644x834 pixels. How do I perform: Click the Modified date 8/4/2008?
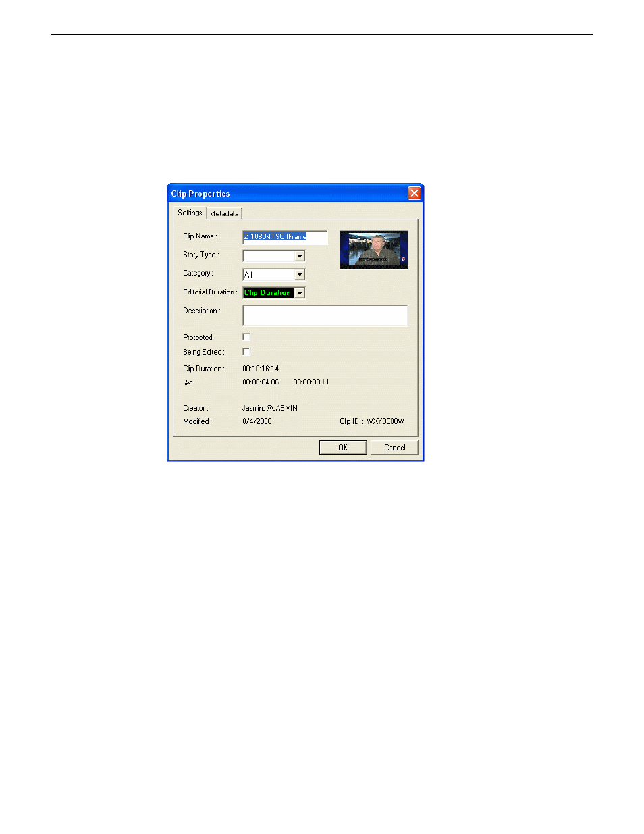coord(257,421)
